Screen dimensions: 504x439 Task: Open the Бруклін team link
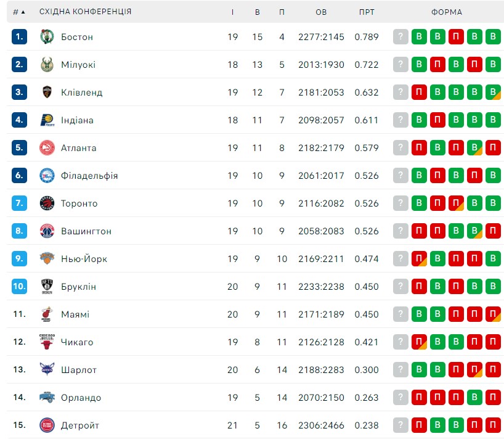(78, 287)
